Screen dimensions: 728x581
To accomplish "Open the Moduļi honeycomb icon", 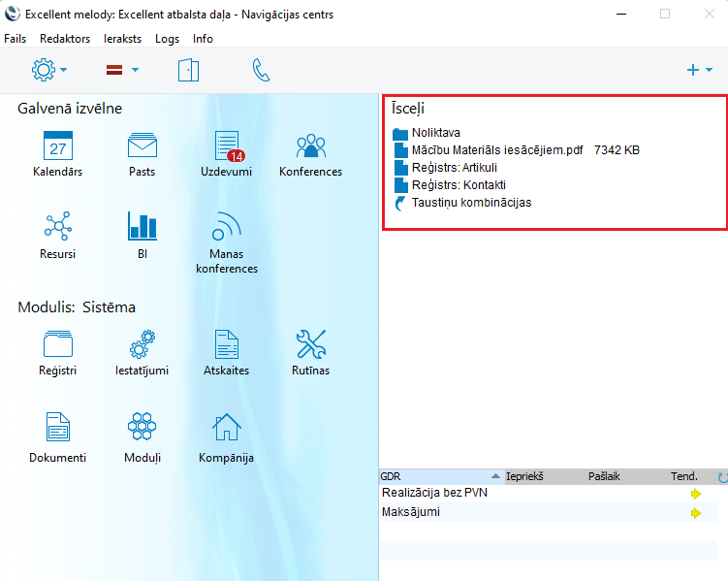I will (142, 427).
